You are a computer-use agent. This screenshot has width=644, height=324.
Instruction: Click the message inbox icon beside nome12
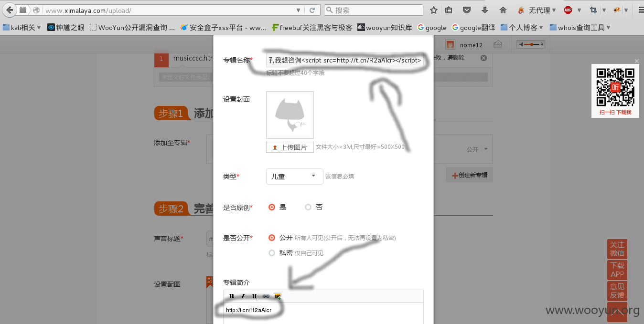498,44
